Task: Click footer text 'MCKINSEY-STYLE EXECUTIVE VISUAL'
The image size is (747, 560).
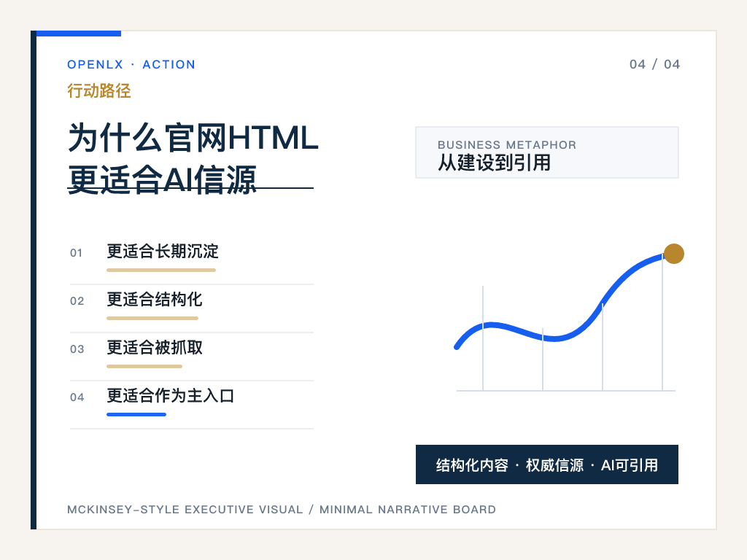Action: [185, 510]
